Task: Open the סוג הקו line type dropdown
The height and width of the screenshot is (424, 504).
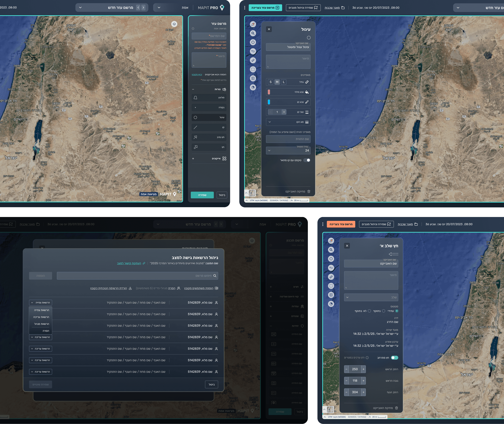Action: 288,122
